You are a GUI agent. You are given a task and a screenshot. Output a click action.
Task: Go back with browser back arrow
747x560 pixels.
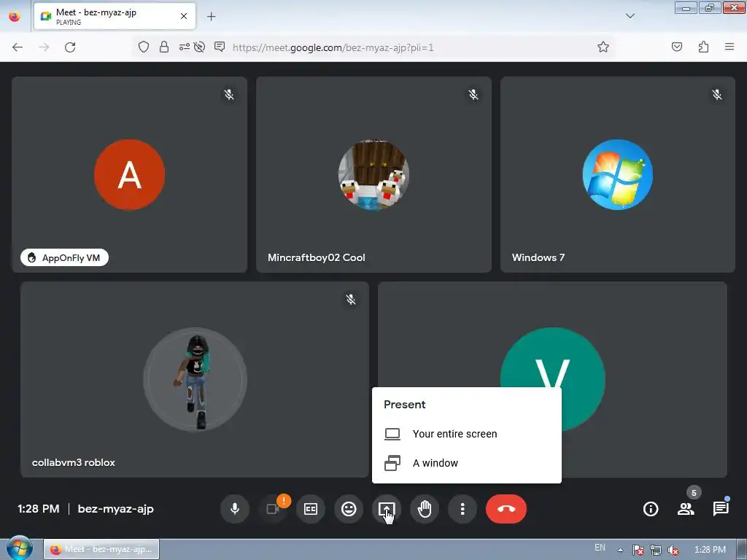18,47
